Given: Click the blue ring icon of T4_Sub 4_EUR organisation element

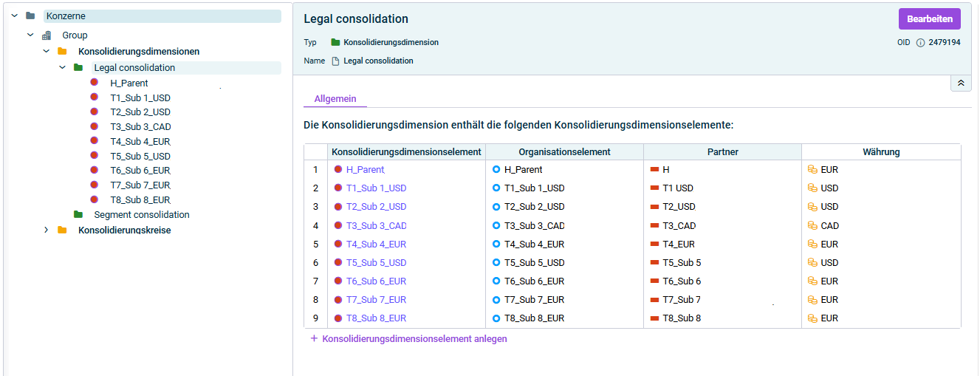Looking at the screenshot, I should (x=496, y=244).
